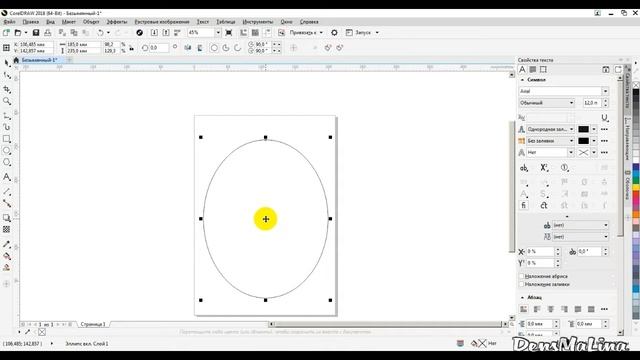Click the New document icon
This screenshot has width=640, height=360.
click(7, 33)
